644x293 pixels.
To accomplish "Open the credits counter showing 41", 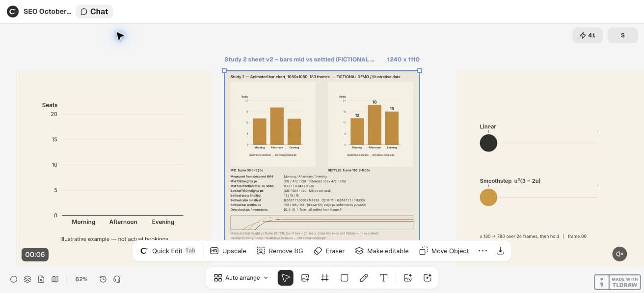I will [x=588, y=35].
